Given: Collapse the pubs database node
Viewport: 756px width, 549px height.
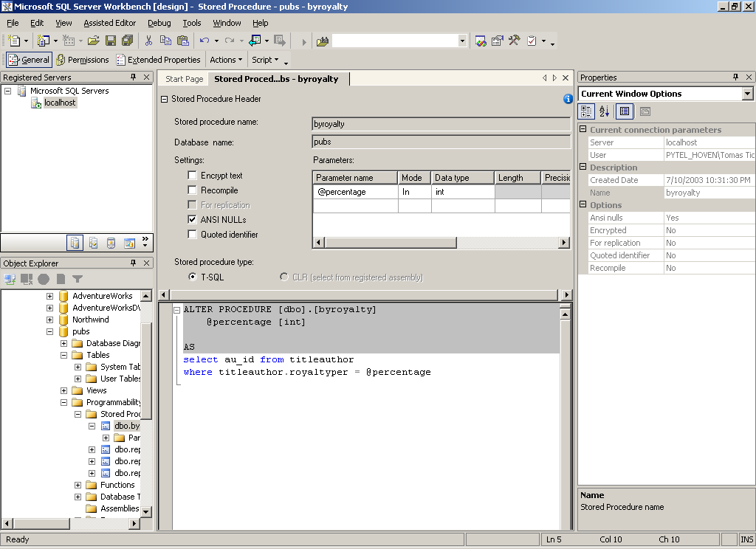Looking at the screenshot, I should tap(49, 331).
